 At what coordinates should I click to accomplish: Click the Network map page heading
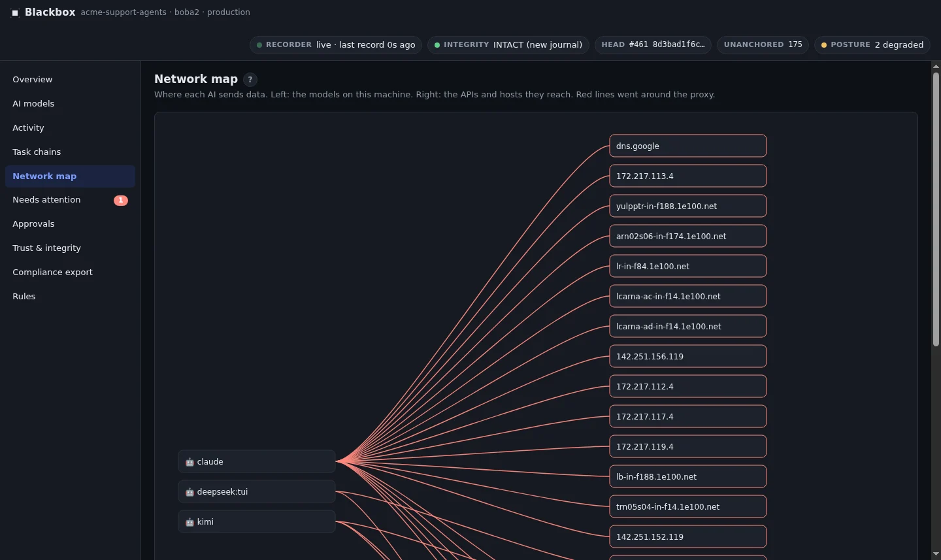(x=196, y=79)
